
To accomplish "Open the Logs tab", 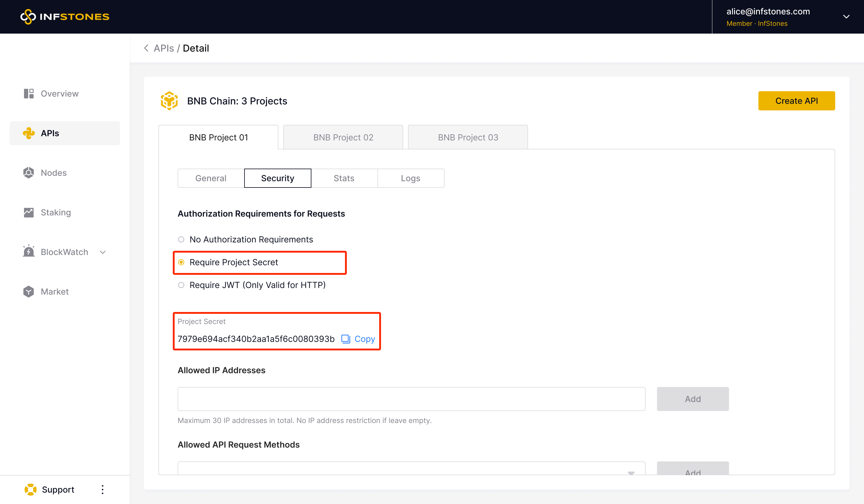I will tap(411, 178).
